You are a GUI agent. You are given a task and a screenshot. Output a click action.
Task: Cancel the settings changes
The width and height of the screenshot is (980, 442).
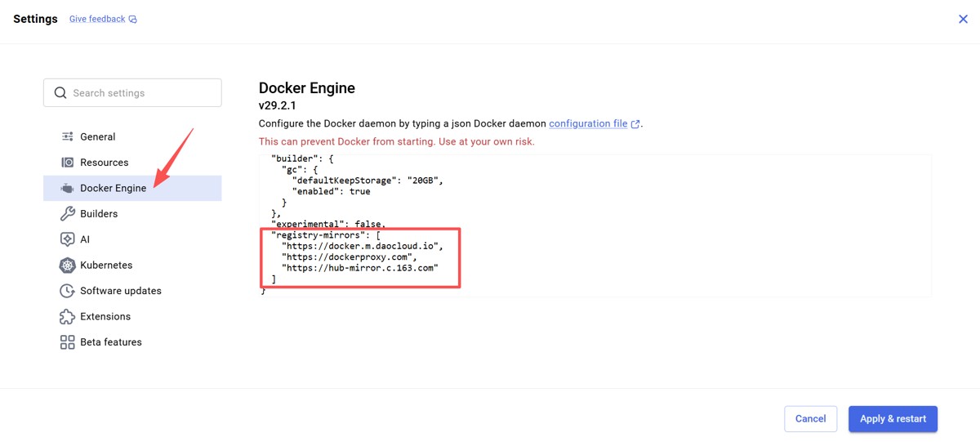[811, 419]
